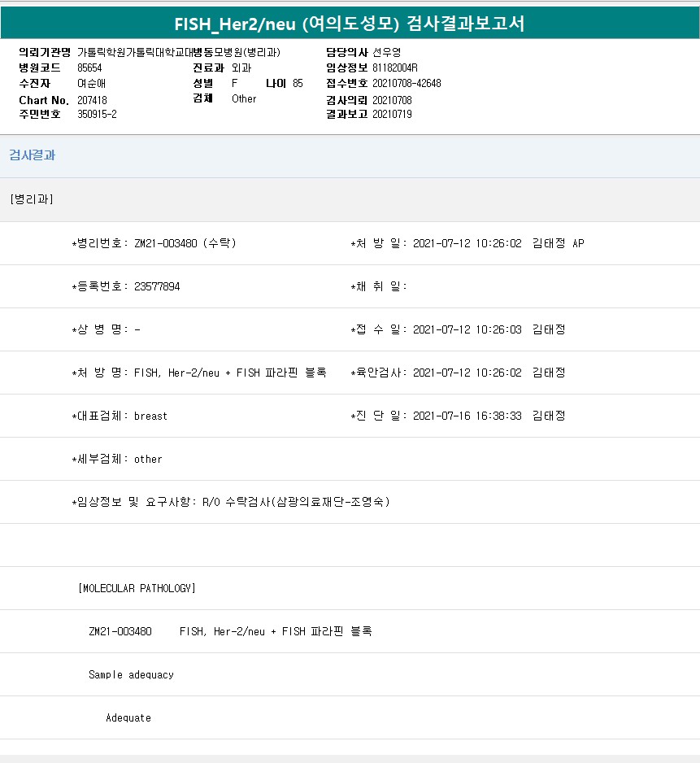Screen dimensions: 700x763
Task: Select clinical info R/O 수탁검사 line
Action: [x=231, y=502]
